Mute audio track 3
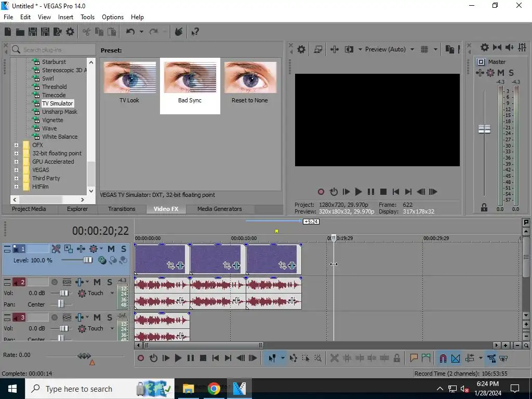The image size is (532, 399). [x=97, y=317]
